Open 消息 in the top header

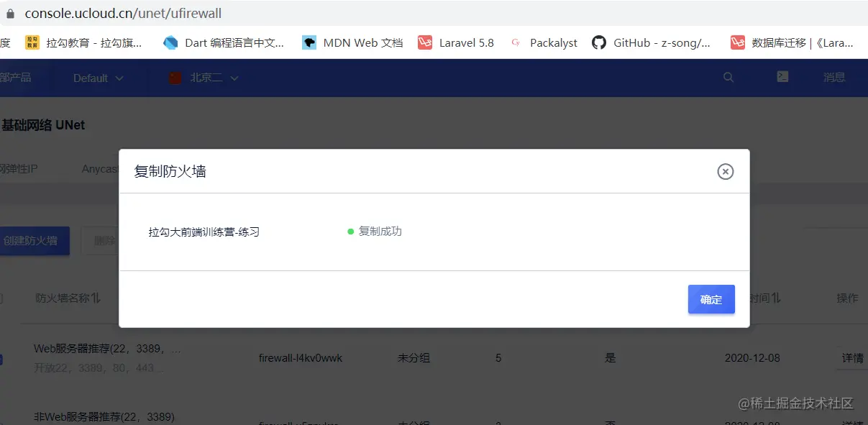(834, 78)
